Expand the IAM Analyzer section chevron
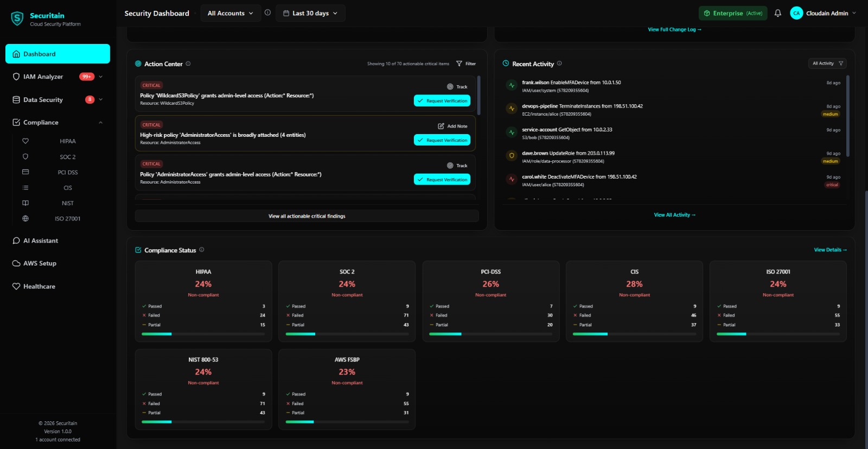Image resolution: width=868 pixels, height=449 pixels. pyautogui.click(x=101, y=77)
